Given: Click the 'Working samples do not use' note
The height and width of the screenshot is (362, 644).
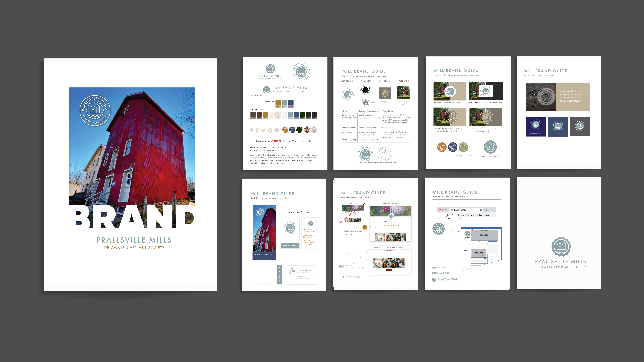Looking at the screenshot, I should 301,212.
